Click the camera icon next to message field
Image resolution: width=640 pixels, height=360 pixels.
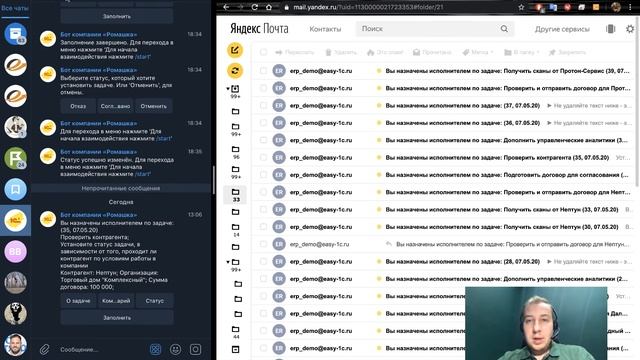pyautogui.click(x=196, y=349)
